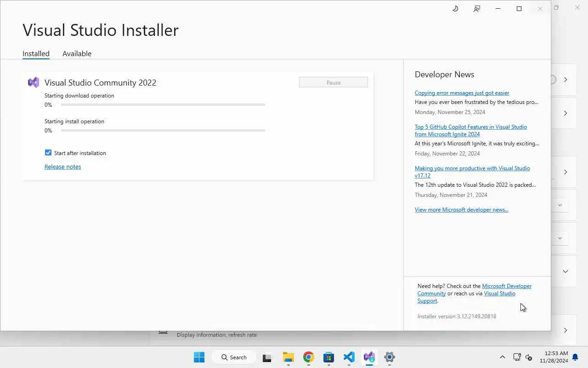Open Visual Studio Code from taskbar
588x368 pixels.
tap(349, 357)
